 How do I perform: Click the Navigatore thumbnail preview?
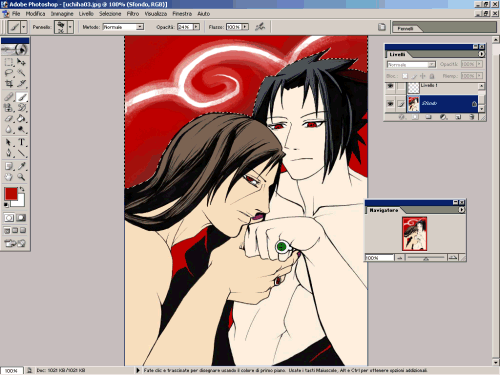coord(414,234)
